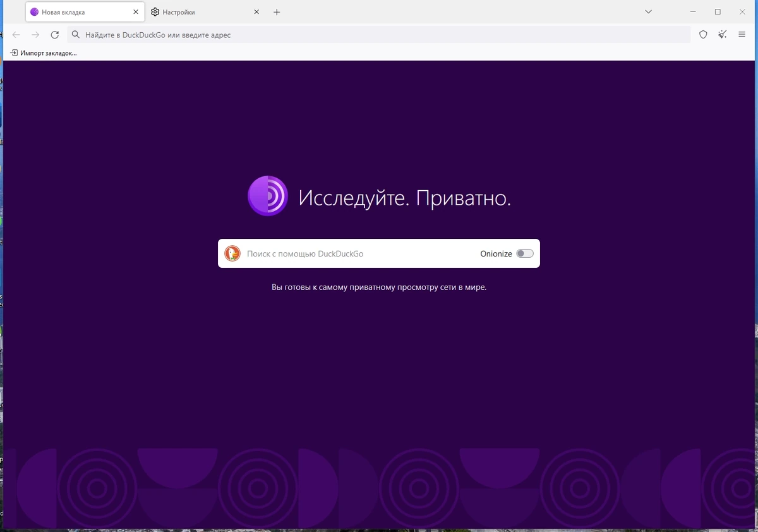Screen dimensions: 758x532
Task: Select the Новая вкладка tab
Action: tap(85, 12)
